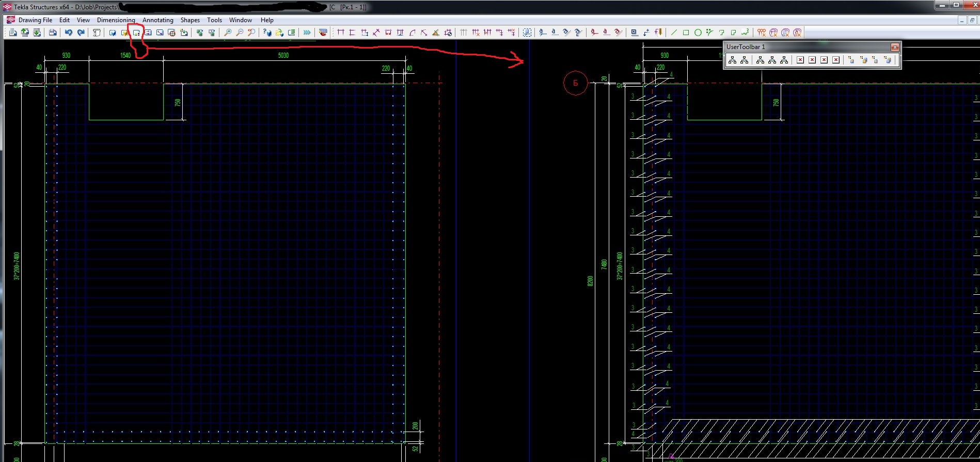Select the rectangle shape tool
980x462 pixels.
coord(686,33)
